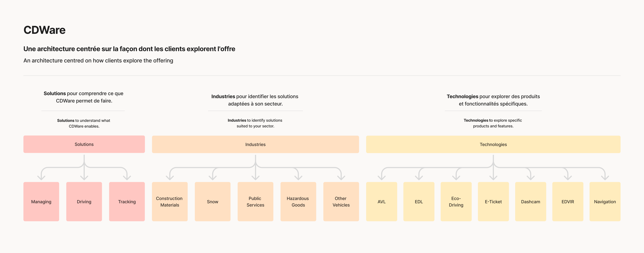Click the E-Ticket card
This screenshot has height=253, width=644.
(493, 201)
